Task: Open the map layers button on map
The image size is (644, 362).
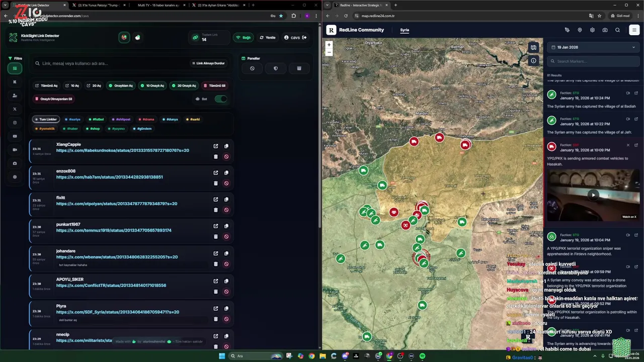Action: tap(533, 48)
